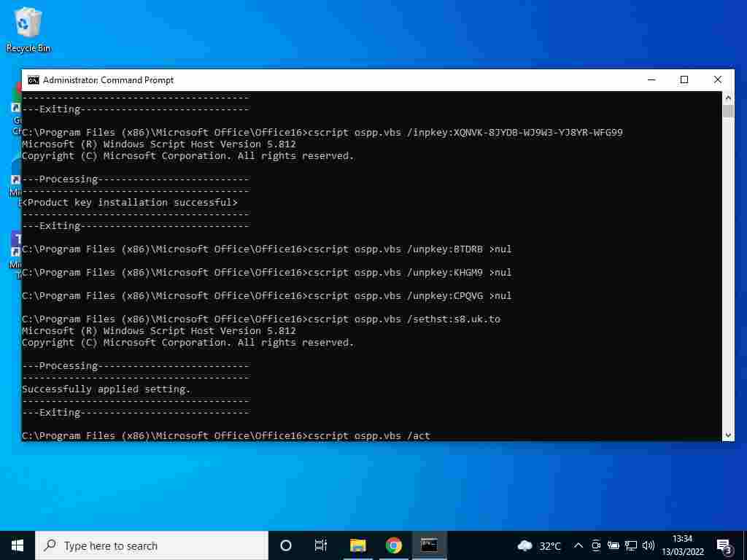
Task: Select the Command Prompt taskbar button
Action: (429, 545)
